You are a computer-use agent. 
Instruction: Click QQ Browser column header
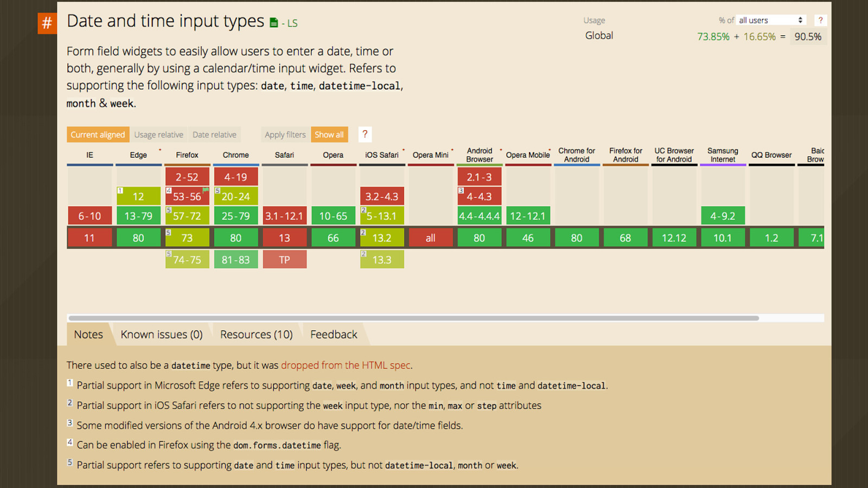(x=771, y=155)
